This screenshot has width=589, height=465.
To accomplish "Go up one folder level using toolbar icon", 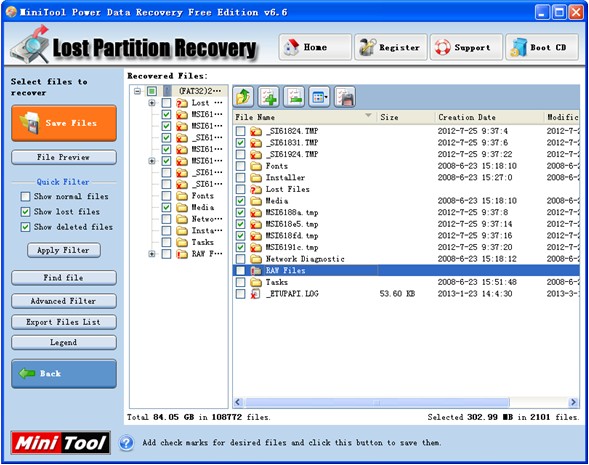I will 243,97.
